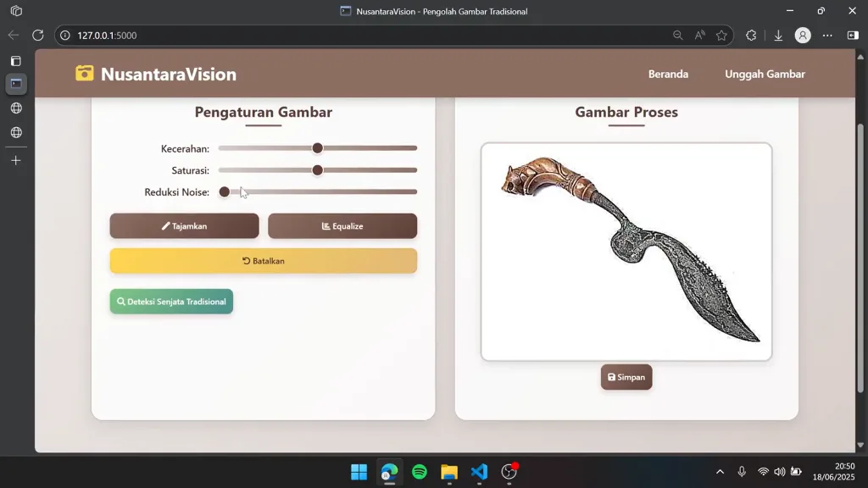The width and height of the screenshot is (868, 488).
Task: Open browser Settings and more menu
Action: (x=827, y=36)
